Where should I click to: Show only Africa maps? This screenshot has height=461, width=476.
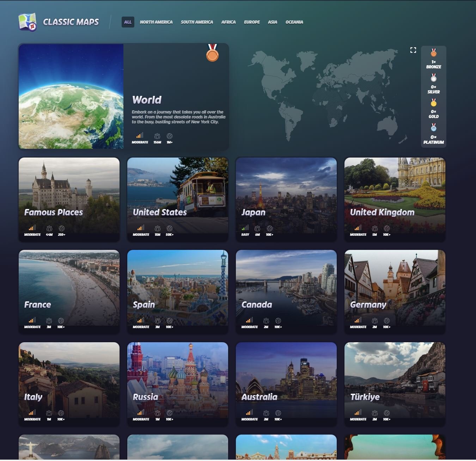click(228, 22)
